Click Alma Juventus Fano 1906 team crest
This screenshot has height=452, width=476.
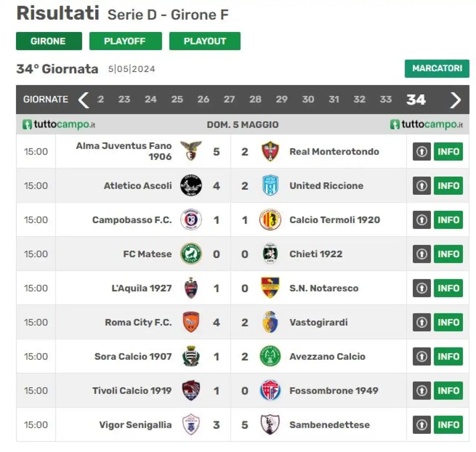[191, 151]
